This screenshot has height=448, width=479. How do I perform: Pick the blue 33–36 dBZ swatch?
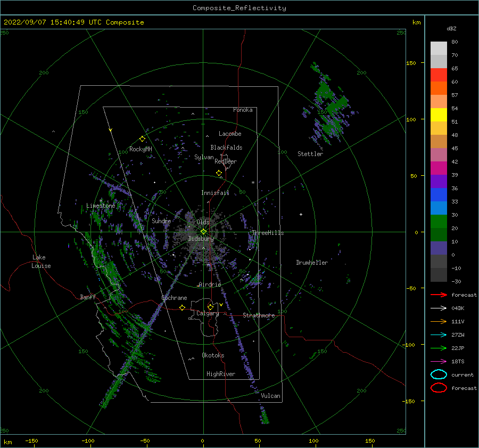click(x=439, y=194)
